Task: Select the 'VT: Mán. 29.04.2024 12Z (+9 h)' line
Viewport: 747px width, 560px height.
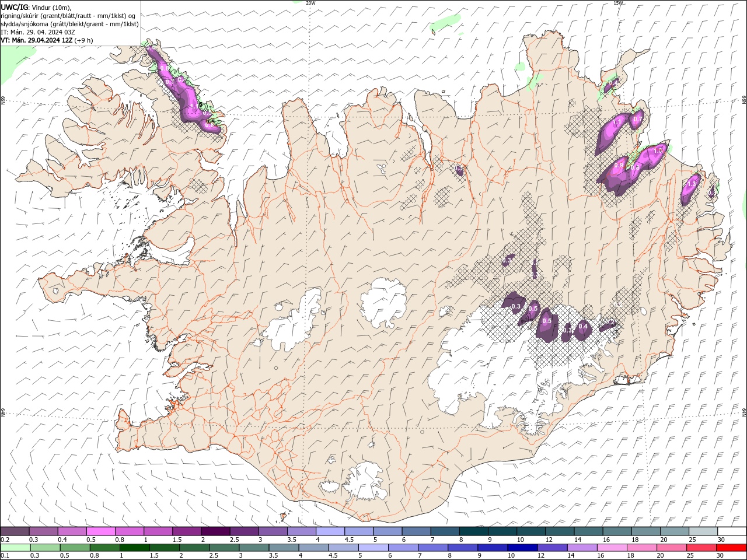Action: pyautogui.click(x=47, y=40)
